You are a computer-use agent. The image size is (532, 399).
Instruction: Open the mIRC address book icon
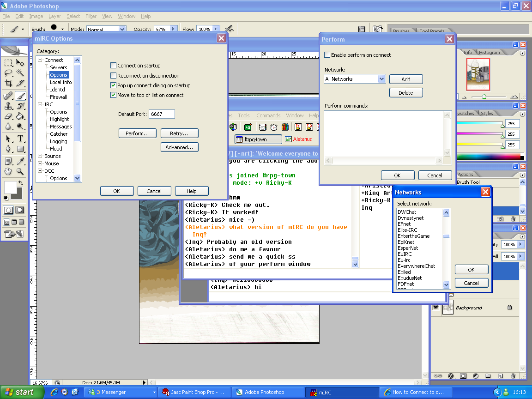click(x=263, y=127)
